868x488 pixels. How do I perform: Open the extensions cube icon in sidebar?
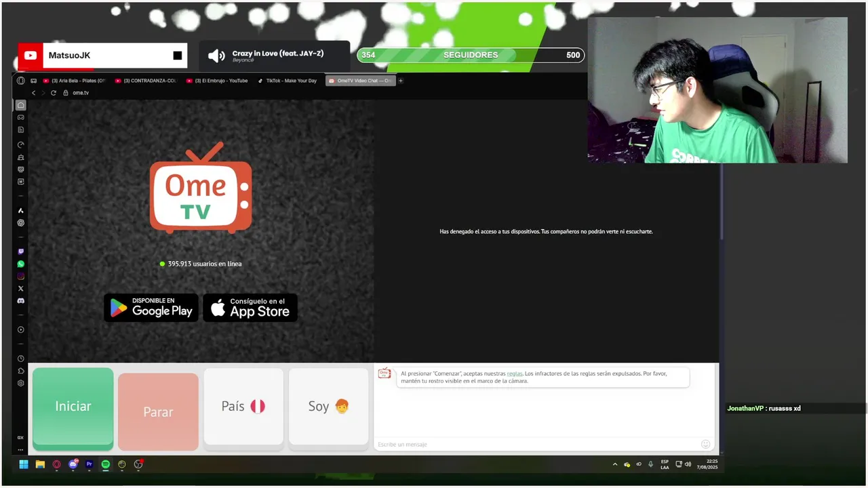21,371
